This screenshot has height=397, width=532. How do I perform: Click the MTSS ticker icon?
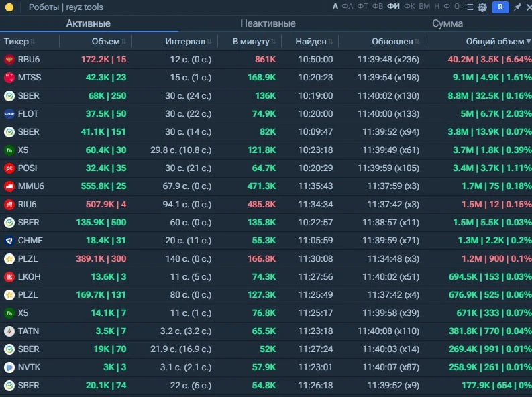pyautogui.click(x=9, y=78)
